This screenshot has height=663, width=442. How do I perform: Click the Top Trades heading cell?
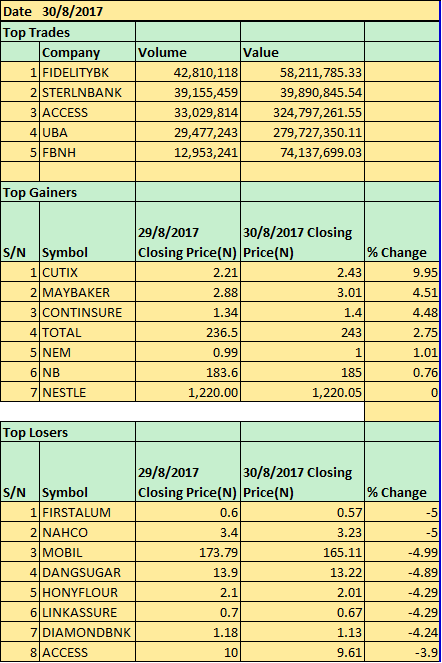point(68,32)
